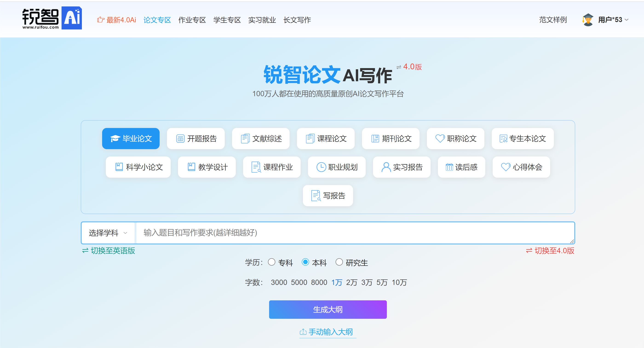The height and width of the screenshot is (348, 644).
Task: Select the 专科 education radio button
Action: pyautogui.click(x=271, y=262)
